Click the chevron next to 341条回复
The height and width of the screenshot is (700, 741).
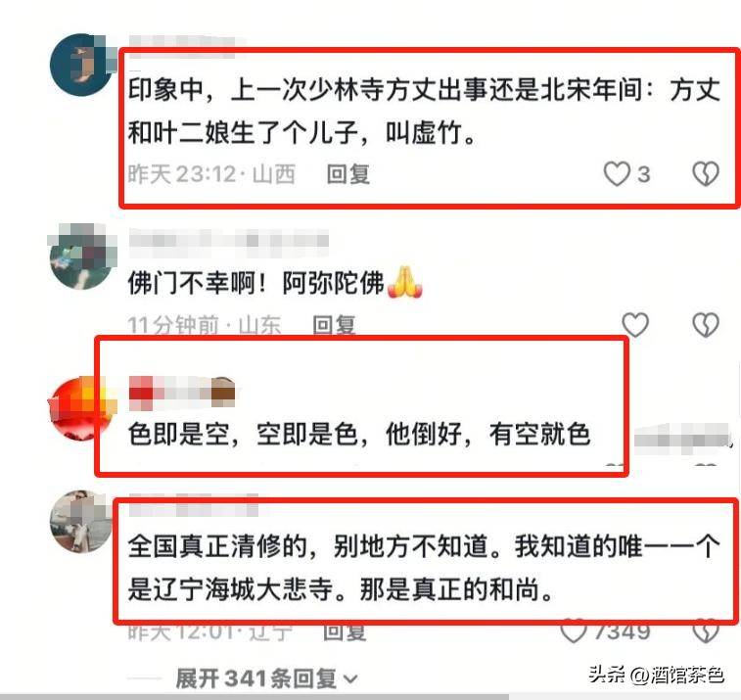350,679
